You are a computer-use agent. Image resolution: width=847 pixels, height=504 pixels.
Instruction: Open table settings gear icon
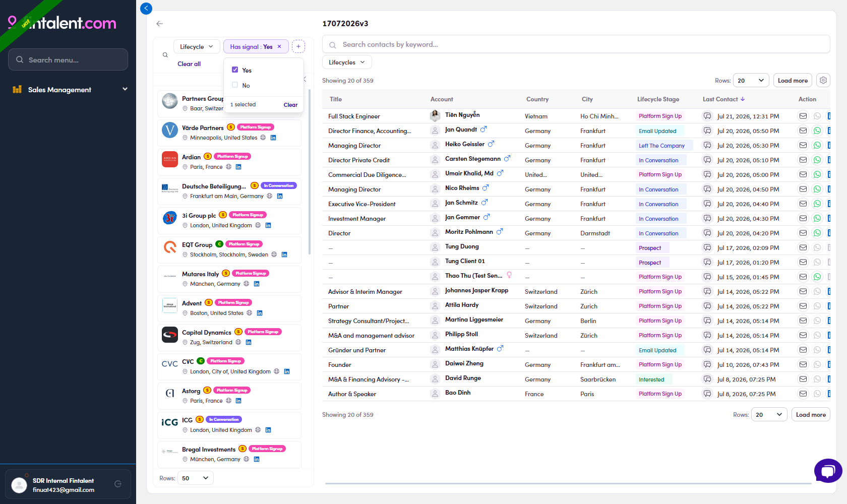(823, 80)
